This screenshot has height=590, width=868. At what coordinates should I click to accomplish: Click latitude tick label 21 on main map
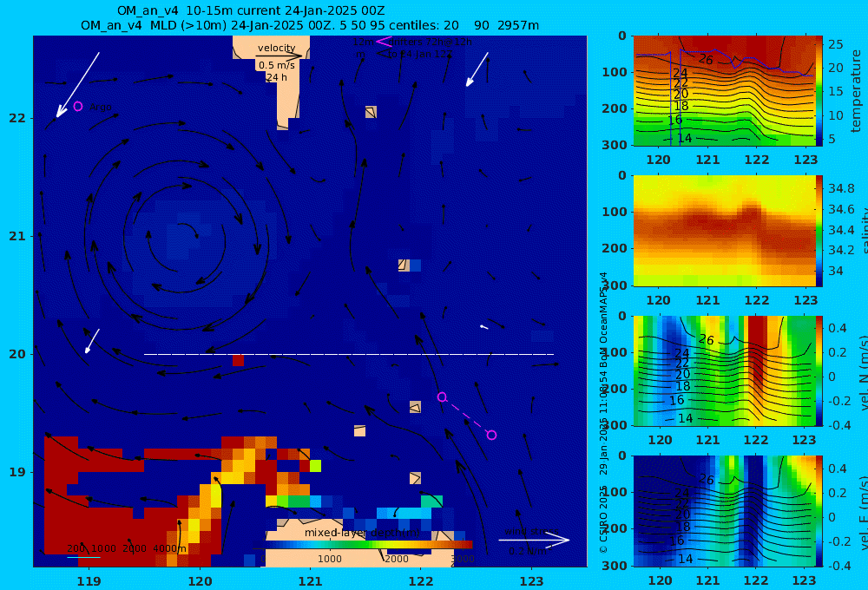pyautogui.click(x=17, y=236)
